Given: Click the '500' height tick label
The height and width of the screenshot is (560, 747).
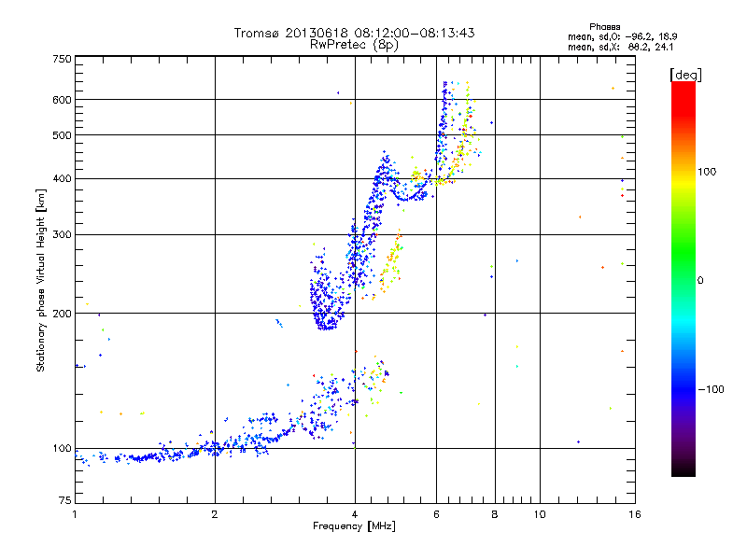Looking at the screenshot, I should tap(63, 135).
